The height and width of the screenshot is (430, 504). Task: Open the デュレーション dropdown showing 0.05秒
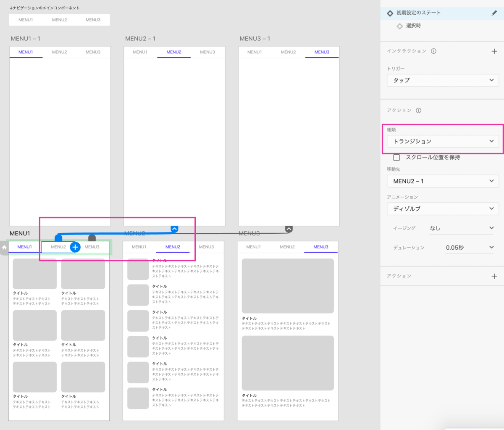point(470,248)
